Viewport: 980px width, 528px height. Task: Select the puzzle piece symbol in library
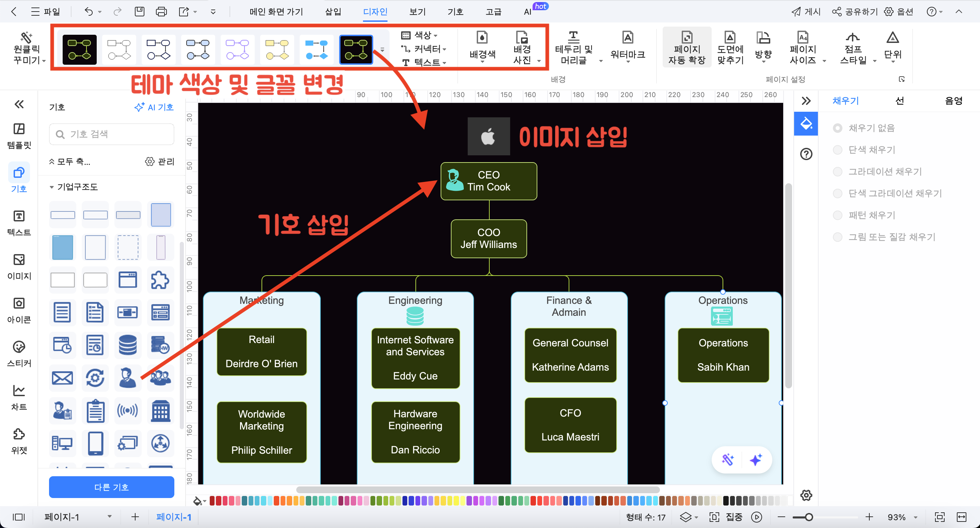click(x=160, y=280)
